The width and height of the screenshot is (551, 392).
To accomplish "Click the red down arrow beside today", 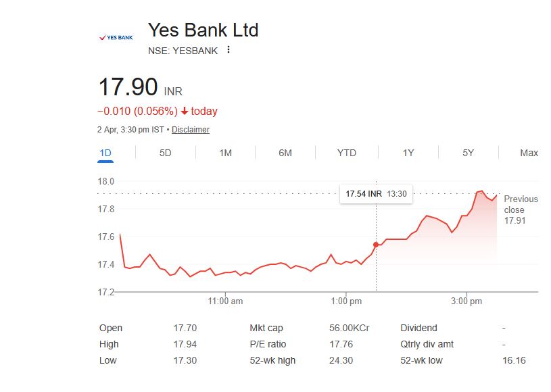I will 184,112.
